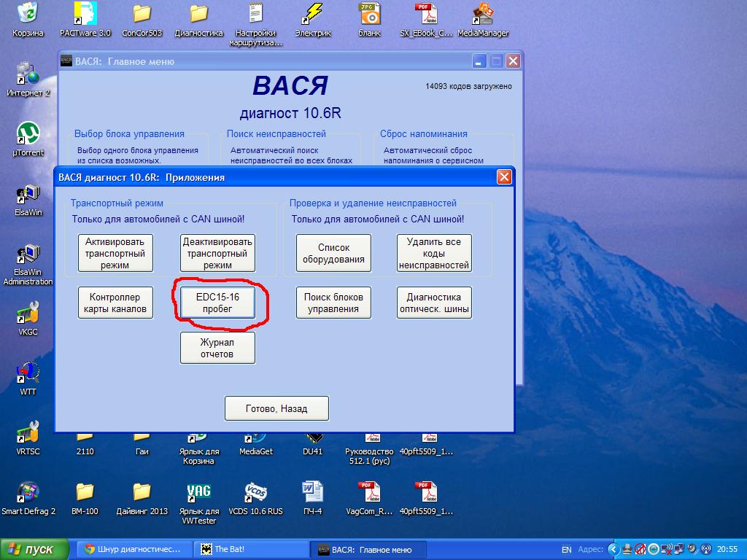Open the Список оборудования list
Viewport: 747px width, 560px height.
[x=333, y=253]
